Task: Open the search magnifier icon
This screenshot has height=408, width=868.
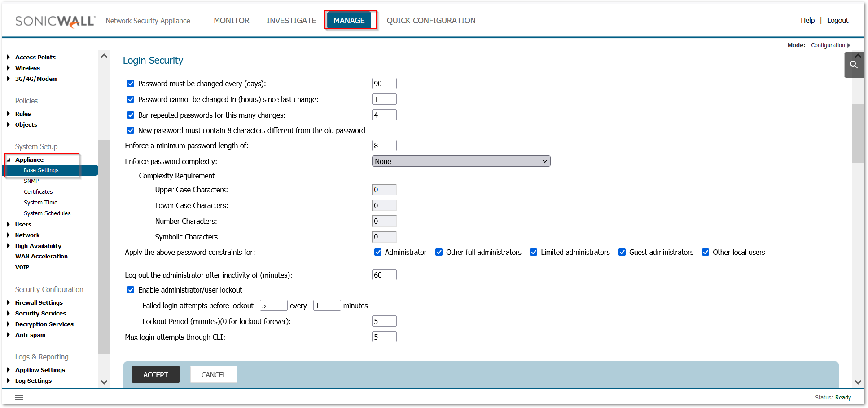Action: (x=854, y=65)
